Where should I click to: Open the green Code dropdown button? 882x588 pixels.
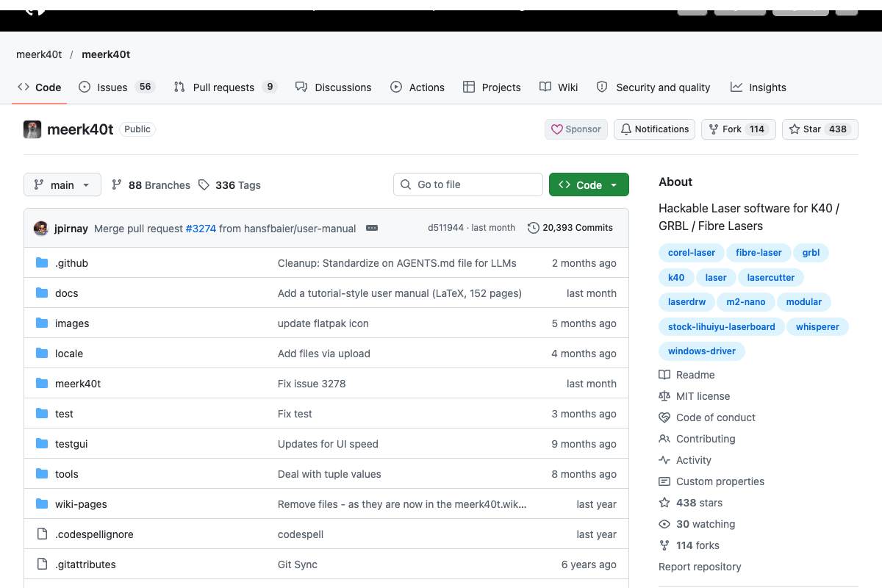pos(589,185)
